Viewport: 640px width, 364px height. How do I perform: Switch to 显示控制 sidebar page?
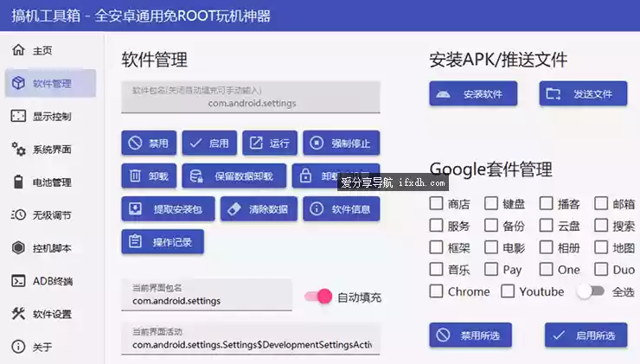pos(51,116)
